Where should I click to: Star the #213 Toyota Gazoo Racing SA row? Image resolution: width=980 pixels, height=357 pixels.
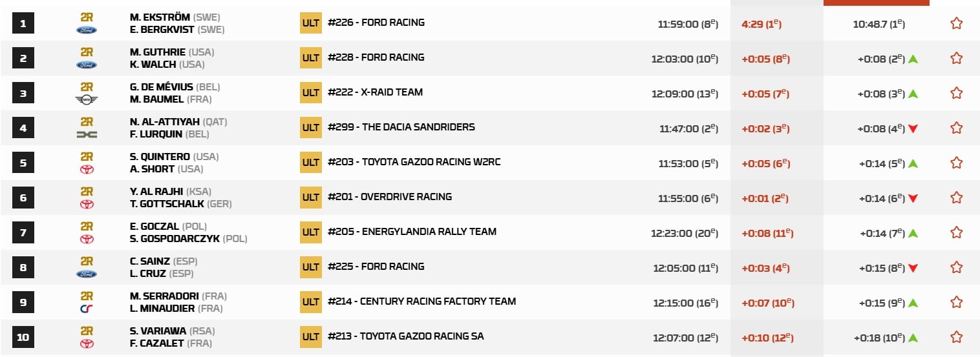coord(956,337)
